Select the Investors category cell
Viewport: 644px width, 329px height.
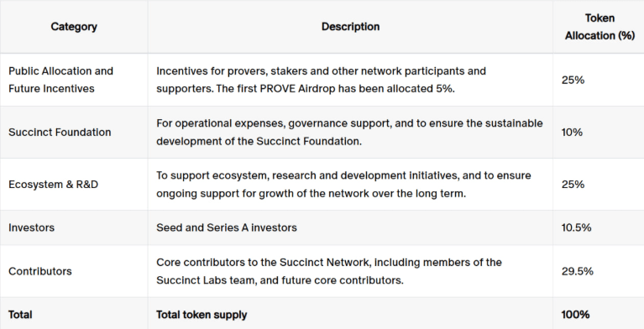pos(32,227)
